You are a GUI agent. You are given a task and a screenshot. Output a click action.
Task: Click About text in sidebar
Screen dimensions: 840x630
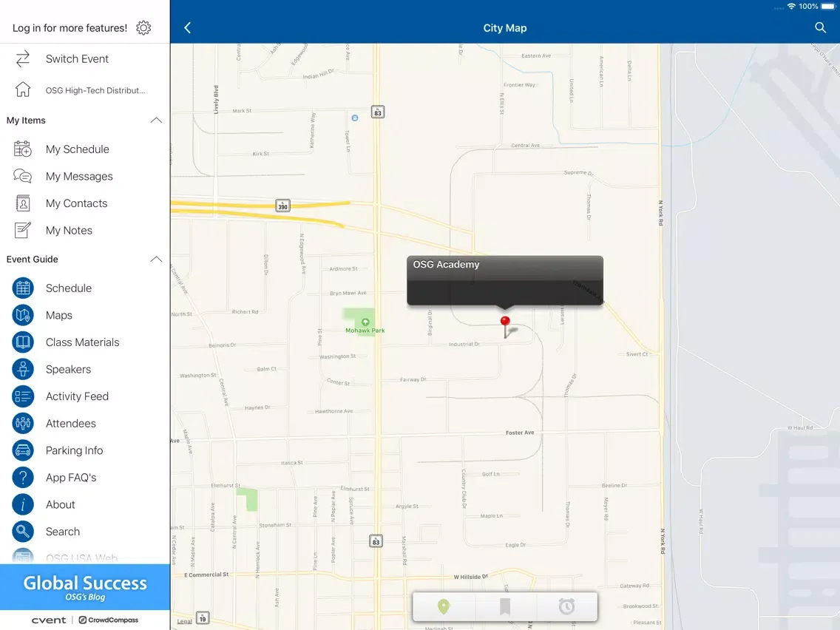[60, 504]
